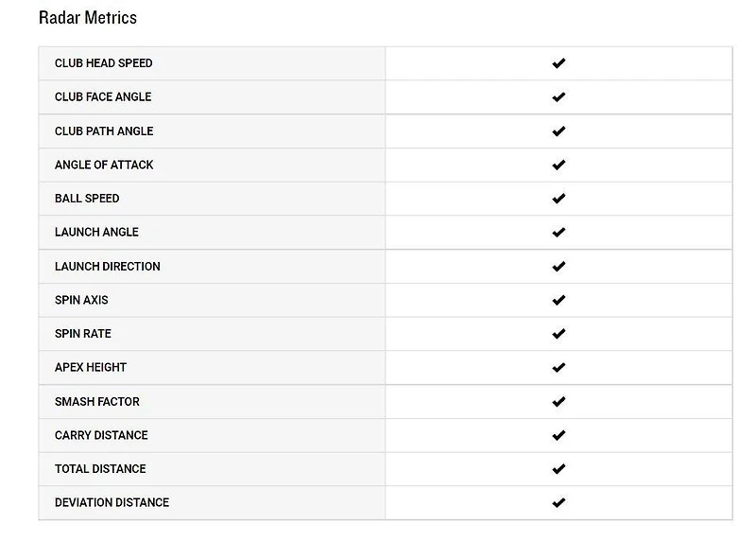
Task: Click the Radar Metrics heading
Action: tap(87, 18)
